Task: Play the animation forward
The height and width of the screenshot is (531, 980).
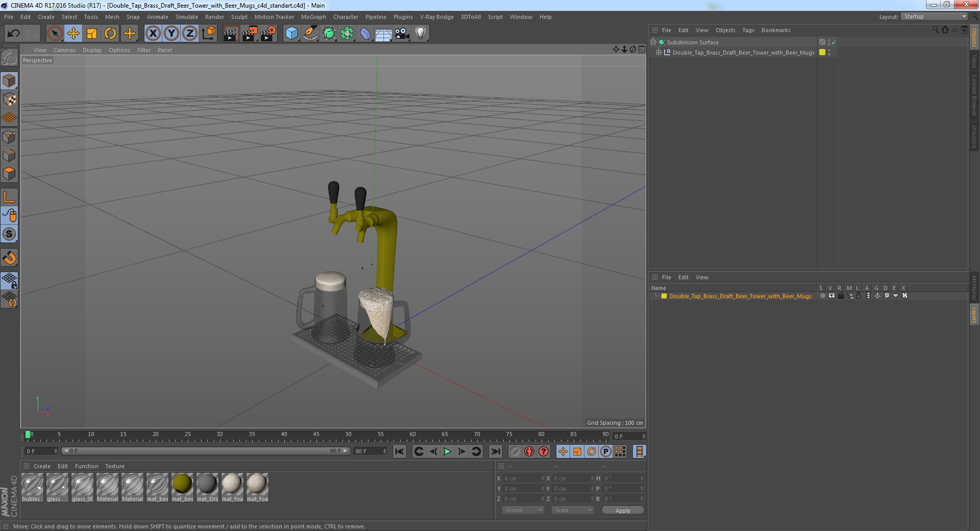Action: pos(447,451)
